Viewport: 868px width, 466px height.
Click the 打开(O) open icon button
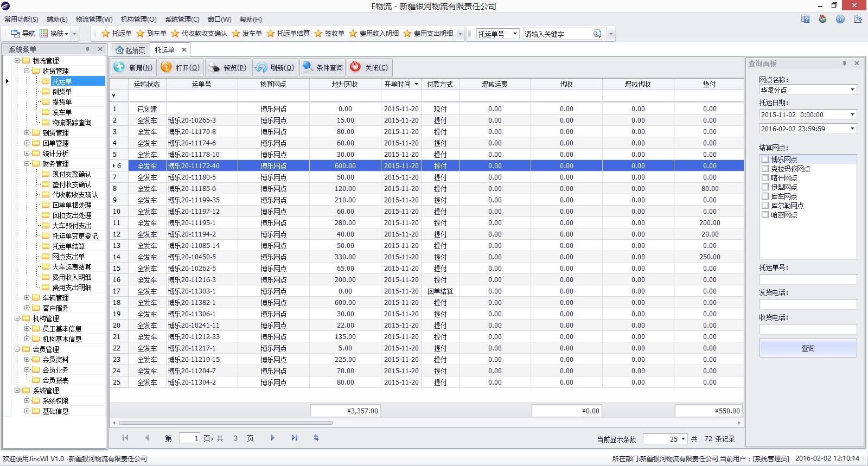pyautogui.click(x=167, y=67)
